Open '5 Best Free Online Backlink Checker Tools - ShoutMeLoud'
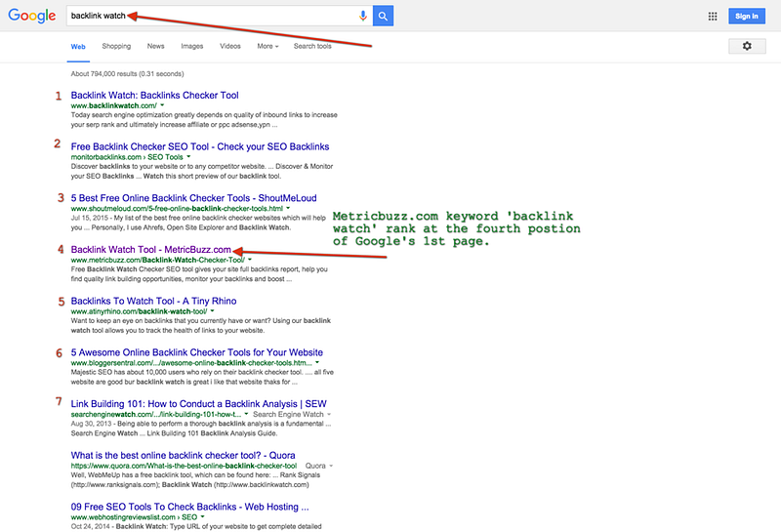The image size is (781, 532). click(193, 198)
